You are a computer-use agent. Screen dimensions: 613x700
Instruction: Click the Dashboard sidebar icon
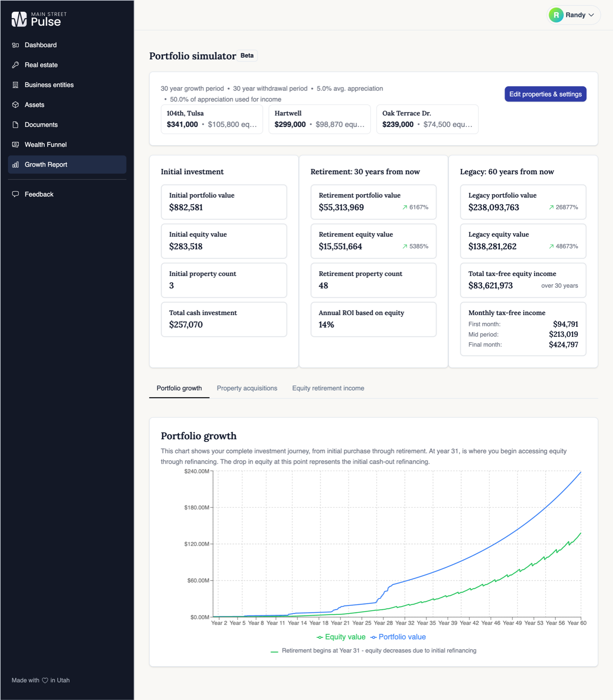(x=15, y=45)
